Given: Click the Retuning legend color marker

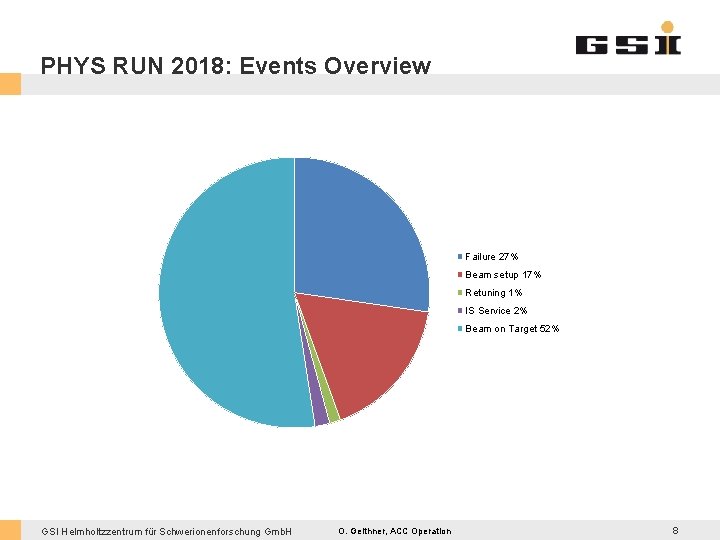Looking at the screenshot, I should 460,292.
